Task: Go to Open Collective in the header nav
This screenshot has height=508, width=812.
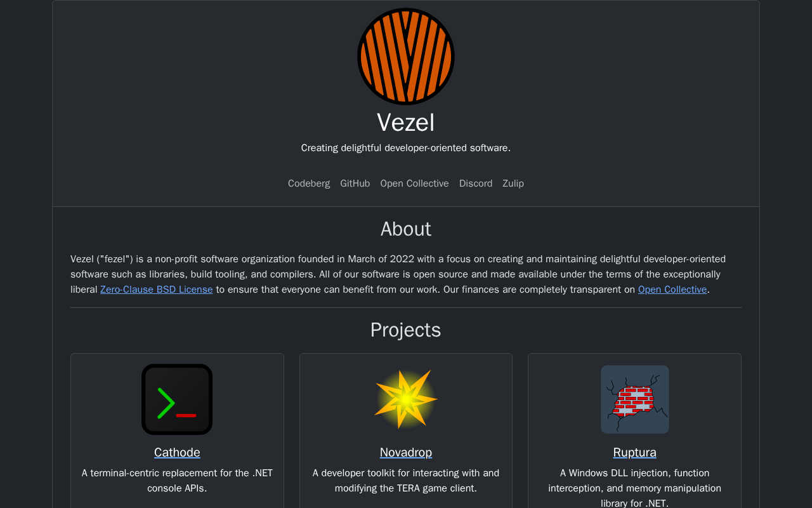Action: [414, 184]
